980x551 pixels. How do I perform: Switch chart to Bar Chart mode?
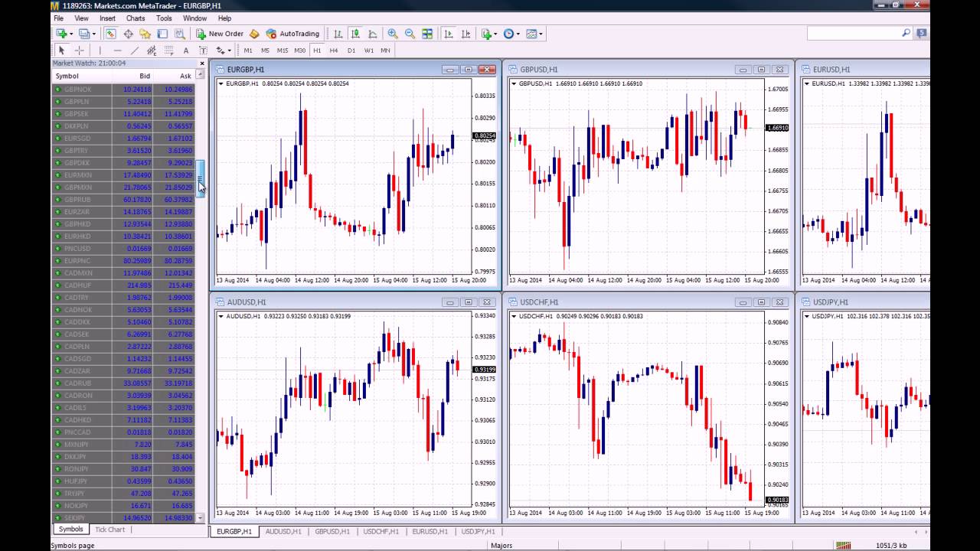coord(338,34)
